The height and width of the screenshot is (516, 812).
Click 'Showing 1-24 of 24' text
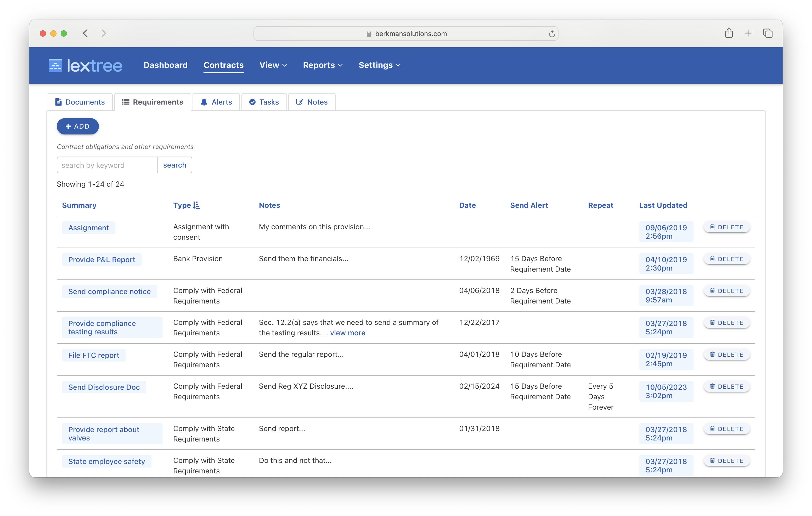click(90, 184)
